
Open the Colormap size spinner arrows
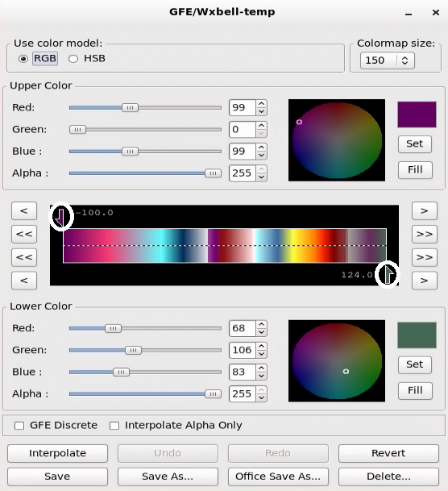(x=404, y=60)
